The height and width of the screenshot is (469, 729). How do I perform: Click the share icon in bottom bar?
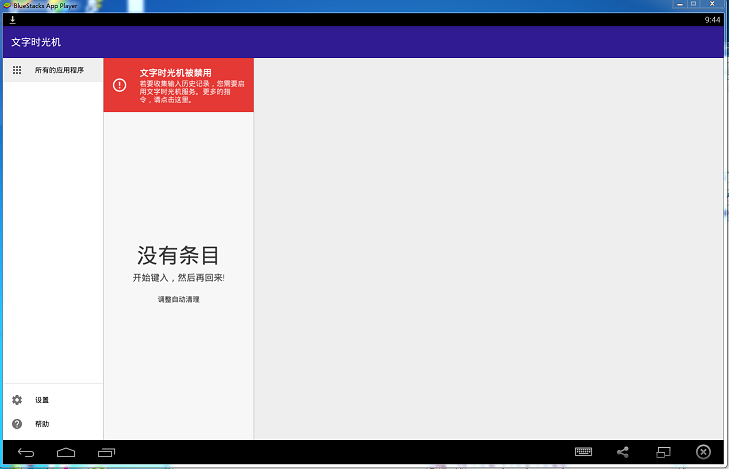point(623,452)
